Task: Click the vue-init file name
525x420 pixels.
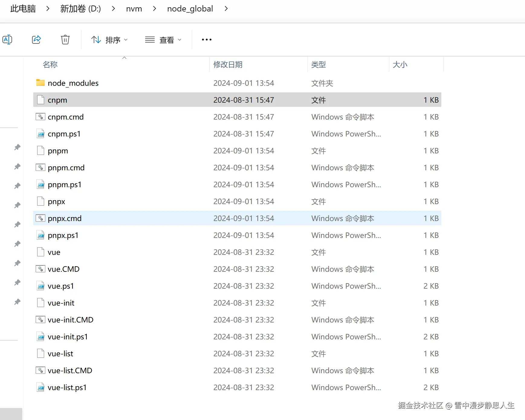Action: point(61,303)
